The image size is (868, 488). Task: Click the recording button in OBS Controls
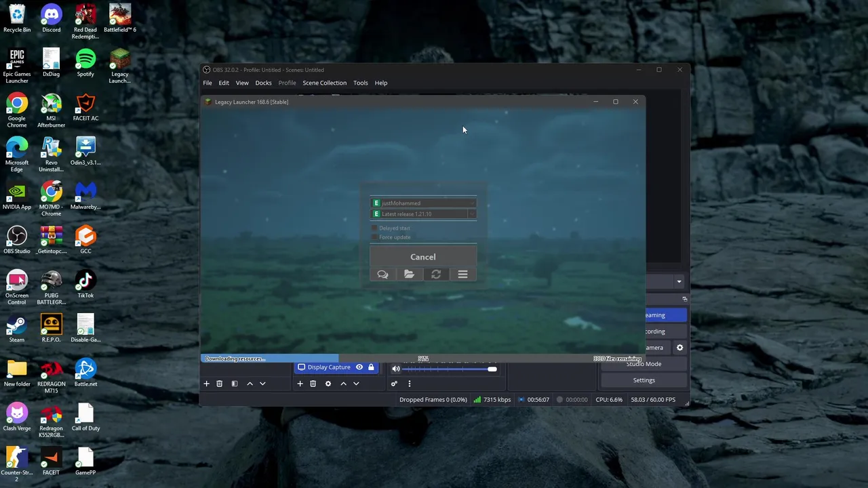(x=666, y=331)
